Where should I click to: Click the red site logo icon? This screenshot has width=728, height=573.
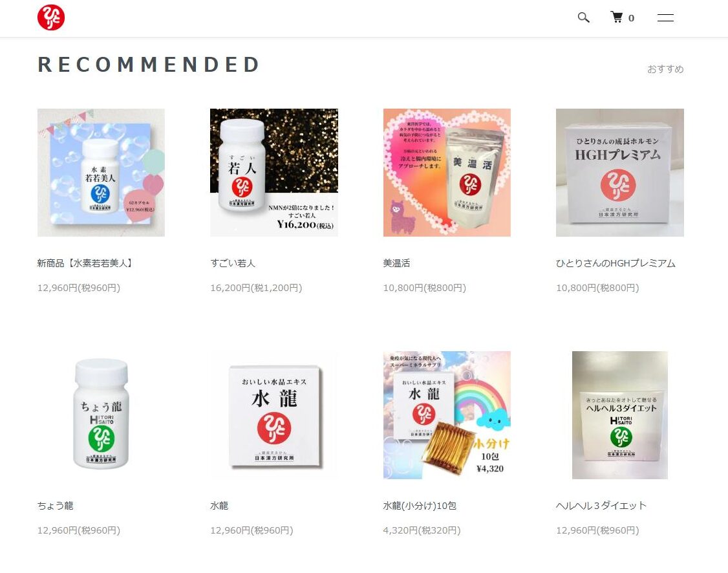(51, 17)
